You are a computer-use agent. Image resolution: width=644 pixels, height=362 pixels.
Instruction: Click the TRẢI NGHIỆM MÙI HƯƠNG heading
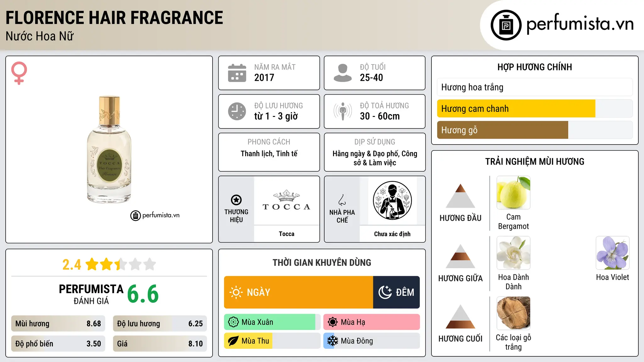(x=535, y=162)
